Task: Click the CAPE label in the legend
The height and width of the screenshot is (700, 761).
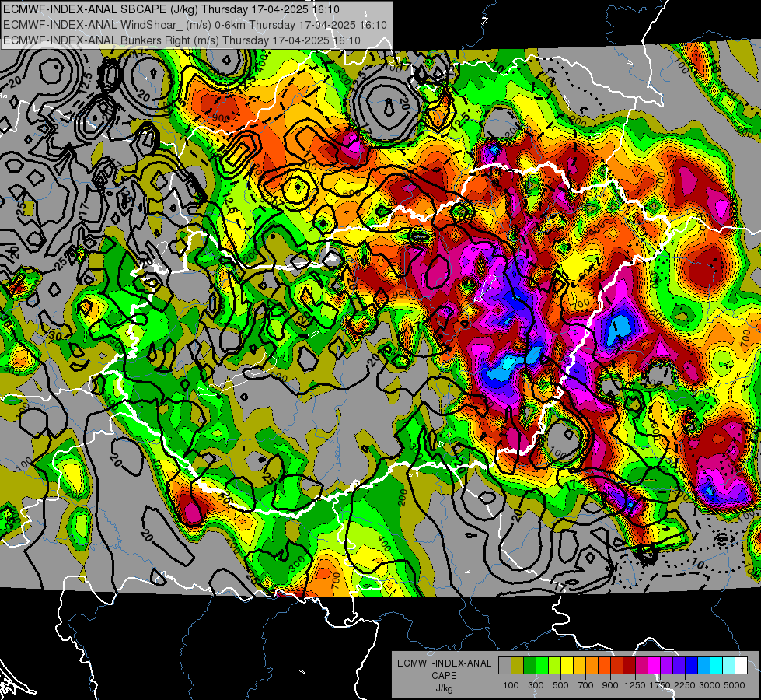Action: (444, 676)
